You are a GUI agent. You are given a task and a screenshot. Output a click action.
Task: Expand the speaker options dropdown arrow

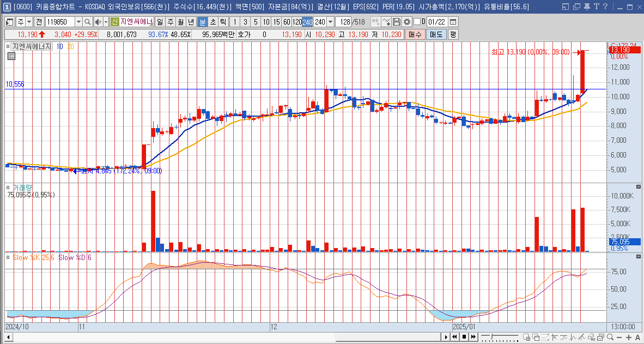pos(106,22)
